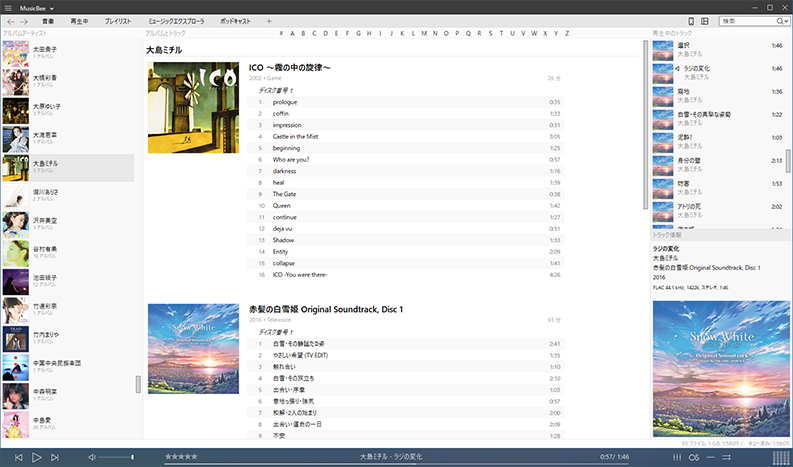Select artist 池田綾子

coord(68,281)
